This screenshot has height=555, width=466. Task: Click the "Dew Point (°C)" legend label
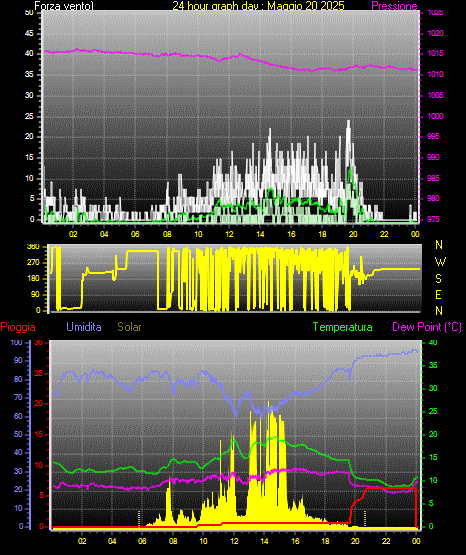[x=427, y=327]
